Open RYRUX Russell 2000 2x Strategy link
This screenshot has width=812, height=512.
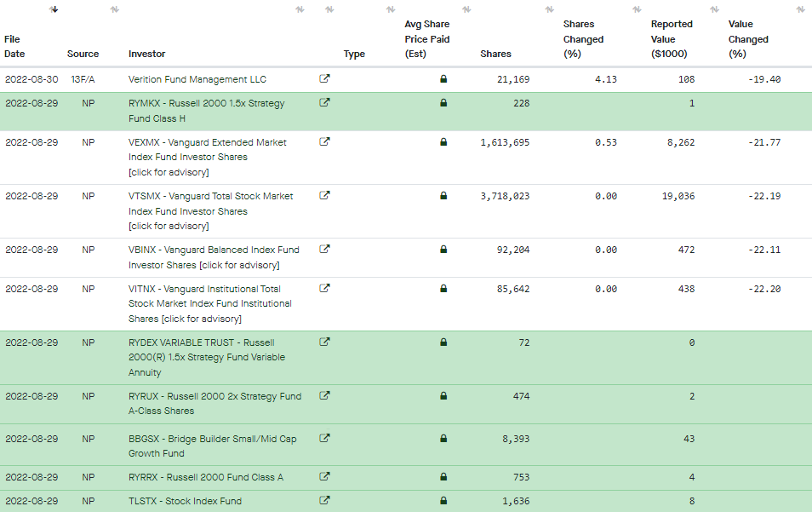pyautogui.click(x=214, y=404)
